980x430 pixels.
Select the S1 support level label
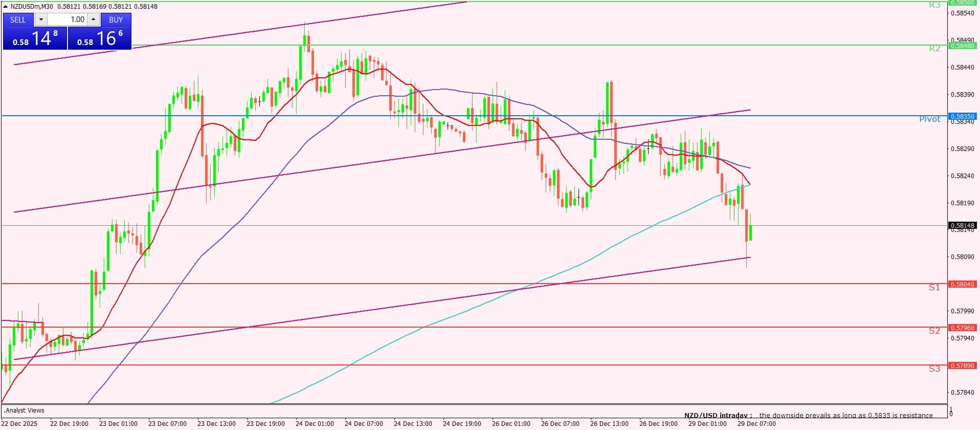pyautogui.click(x=934, y=288)
